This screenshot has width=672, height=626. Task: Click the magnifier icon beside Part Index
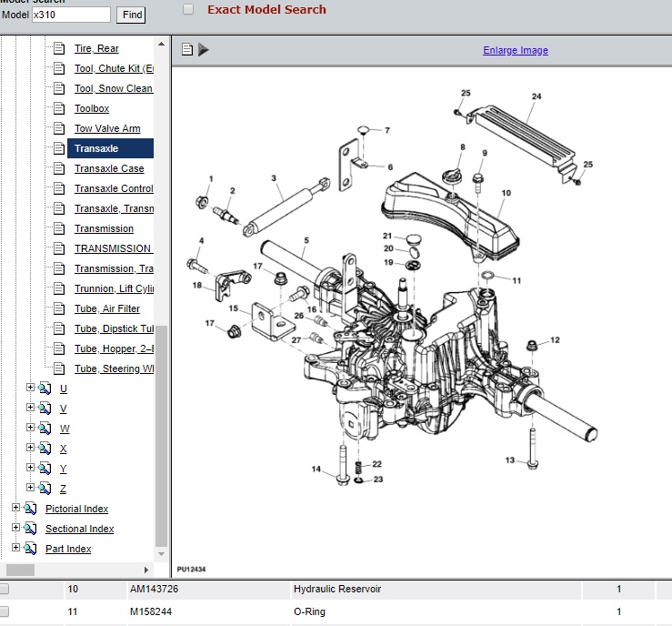coord(30,549)
